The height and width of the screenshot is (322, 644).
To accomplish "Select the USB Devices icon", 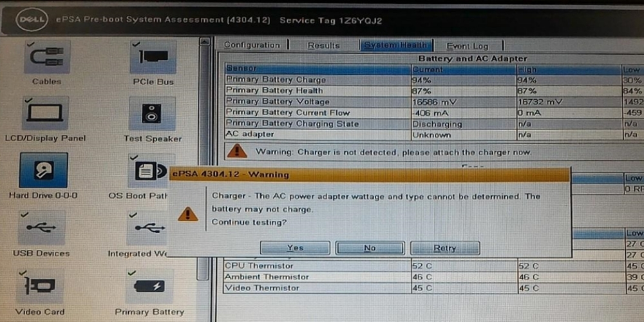I will (41, 227).
